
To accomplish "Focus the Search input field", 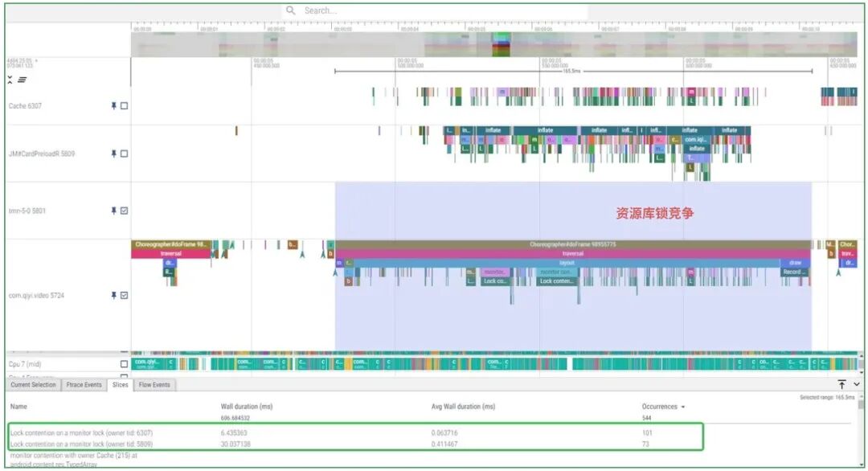I will tap(435, 10).
